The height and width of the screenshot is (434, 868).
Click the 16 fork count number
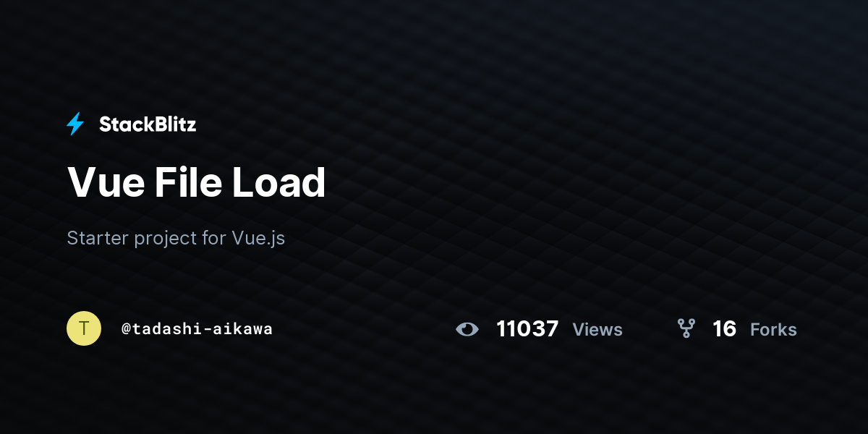coord(724,329)
